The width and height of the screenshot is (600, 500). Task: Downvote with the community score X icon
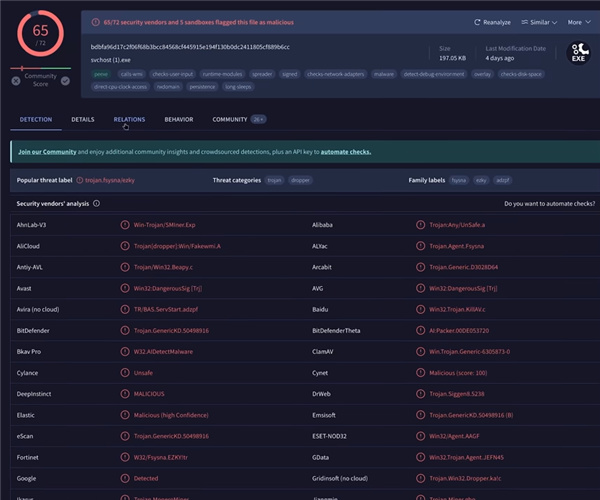tap(16, 81)
